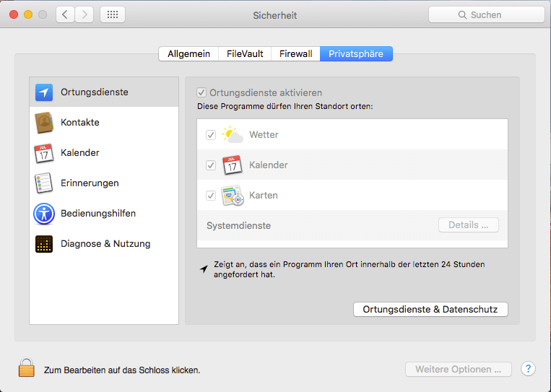
Task: Toggle the Kalender location checkbox
Action: pos(211,165)
